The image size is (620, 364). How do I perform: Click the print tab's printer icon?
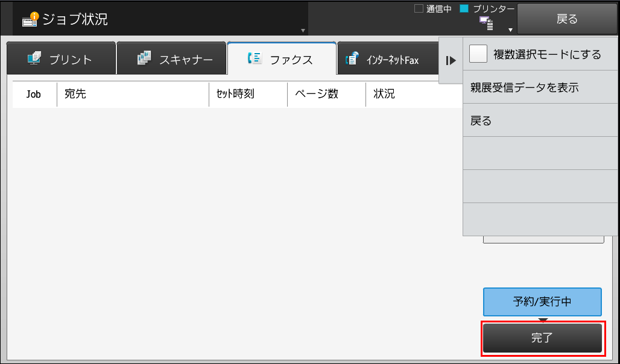point(34,58)
